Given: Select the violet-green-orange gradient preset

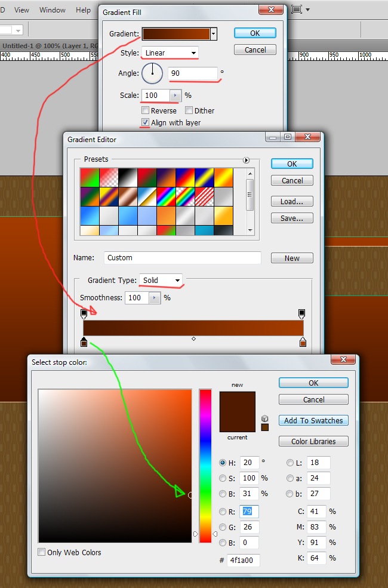Looking at the screenshot, I should [90, 196].
